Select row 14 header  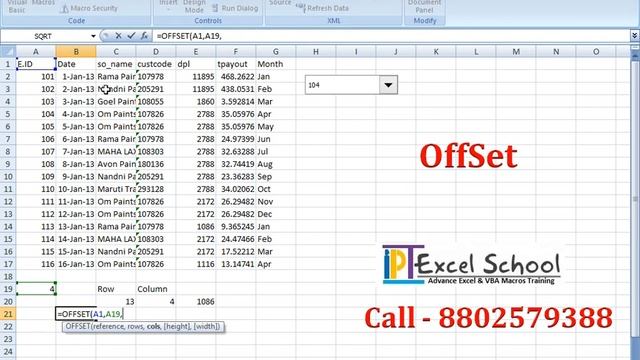8,227
